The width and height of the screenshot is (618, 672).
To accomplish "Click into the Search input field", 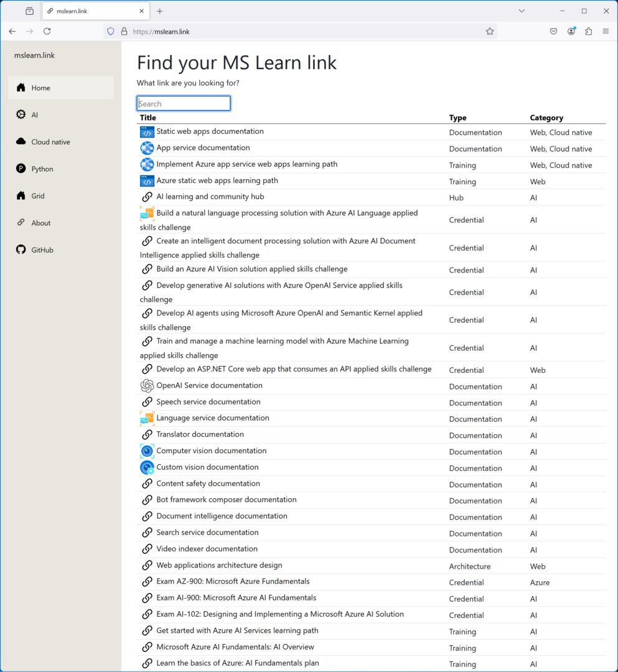I will click(184, 103).
